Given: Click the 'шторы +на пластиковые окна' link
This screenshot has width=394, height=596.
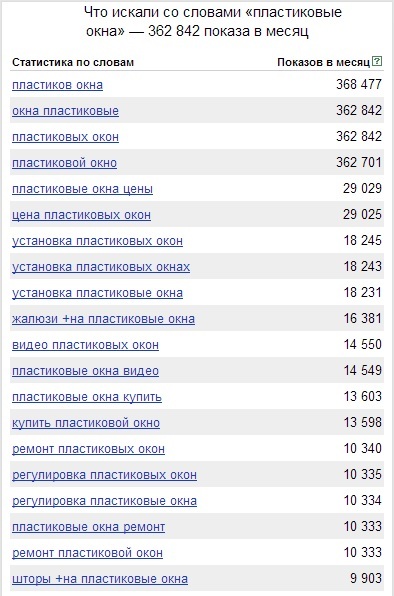Looking at the screenshot, I should (x=100, y=579).
